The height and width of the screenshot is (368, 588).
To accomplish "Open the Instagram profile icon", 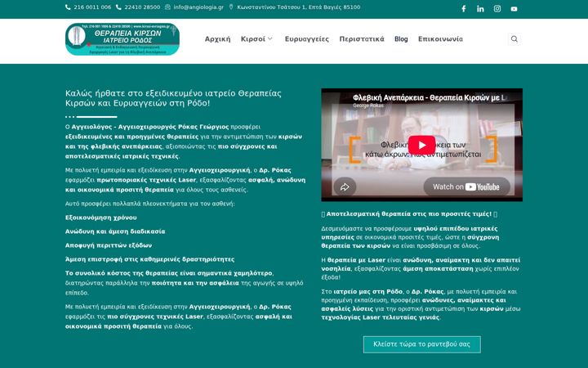I will 497,9.
